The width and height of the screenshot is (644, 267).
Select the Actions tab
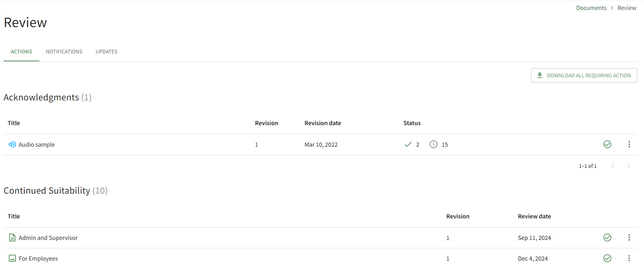pyautogui.click(x=21, y=52)
